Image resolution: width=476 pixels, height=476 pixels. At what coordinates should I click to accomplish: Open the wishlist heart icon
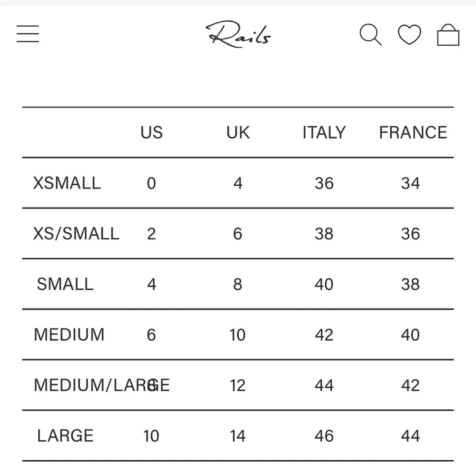(x=409, y=35)
